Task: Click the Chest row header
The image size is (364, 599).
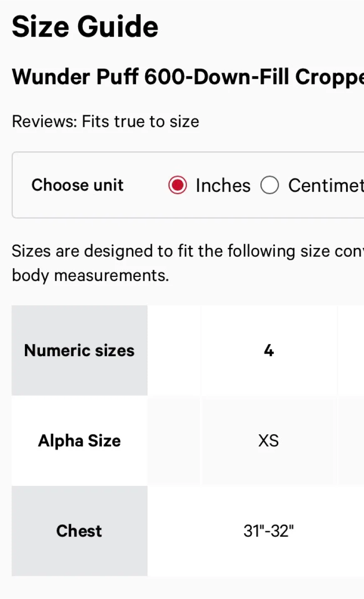Action: tap(79, 531)
